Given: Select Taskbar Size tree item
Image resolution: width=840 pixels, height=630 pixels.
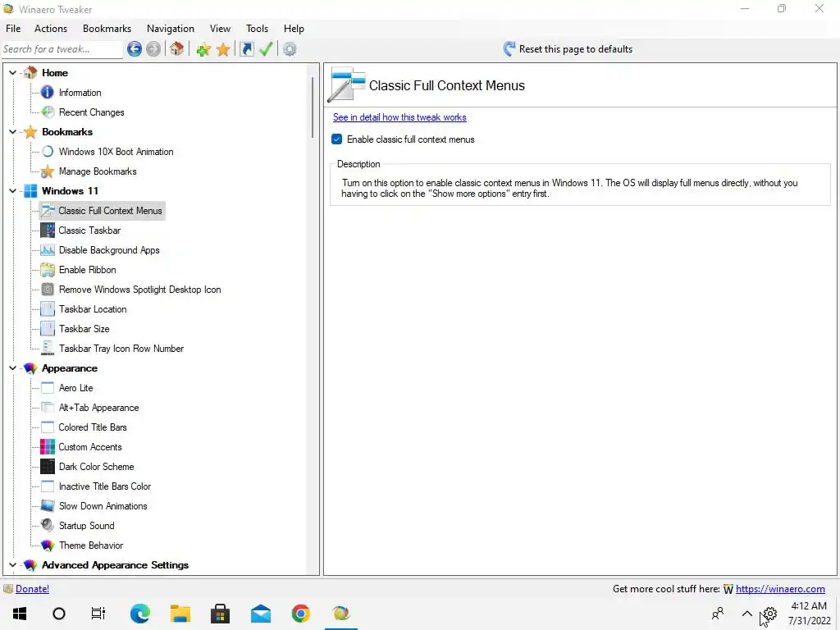Looking at the screenshot, I should pos(84,329).
